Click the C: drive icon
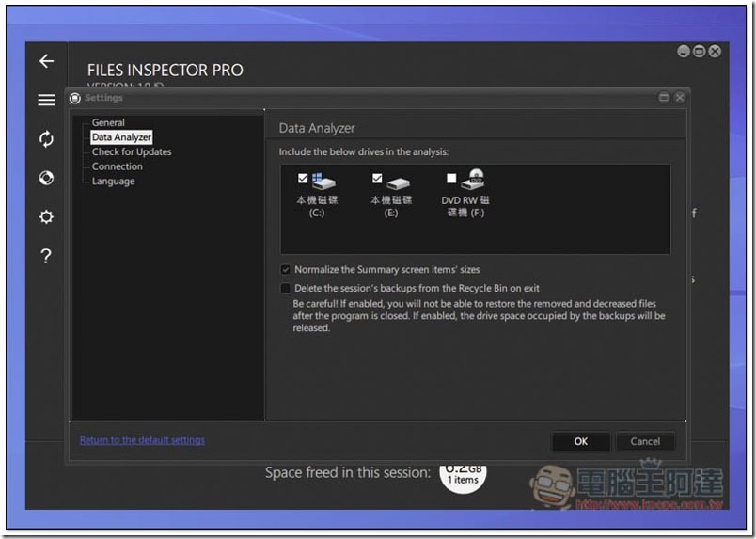756x539 pixels. pyautogui.click(x=324, y=182)
